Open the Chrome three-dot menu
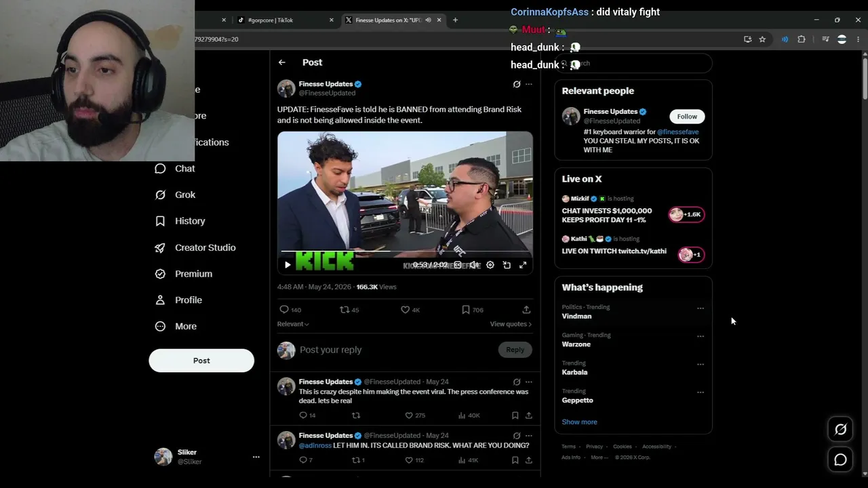Screen dimensions: 868x488 coord(859,39)
